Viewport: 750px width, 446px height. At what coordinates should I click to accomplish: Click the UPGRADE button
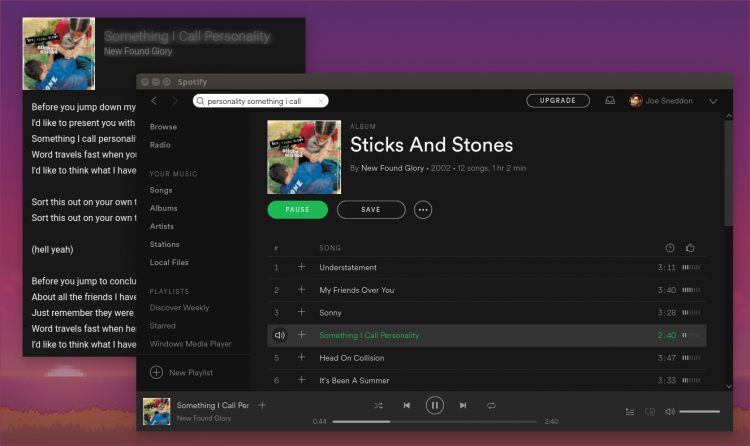click(558, 100)
